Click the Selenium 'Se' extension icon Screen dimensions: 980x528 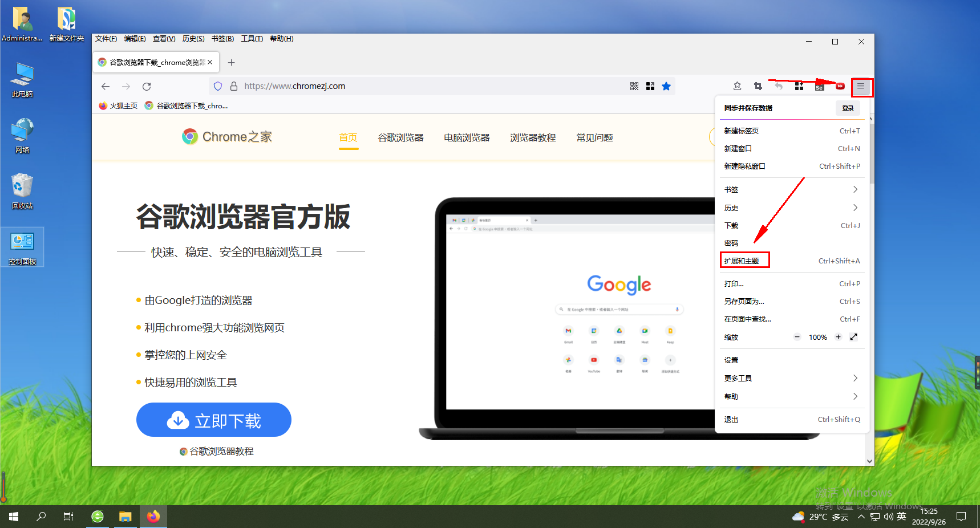coord(820,87)
